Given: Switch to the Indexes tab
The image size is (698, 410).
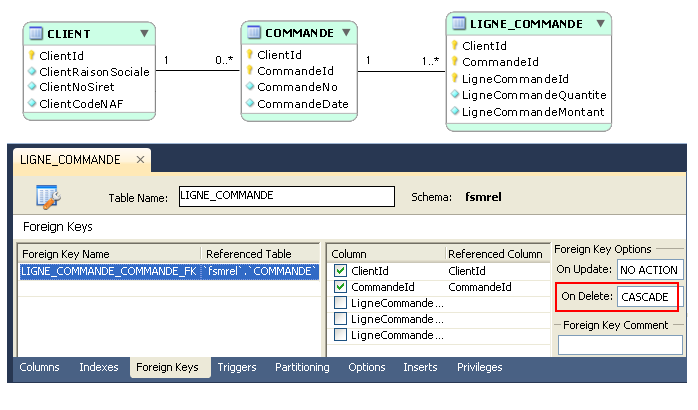Looking at the screenshot, I should tap(98, 368).
